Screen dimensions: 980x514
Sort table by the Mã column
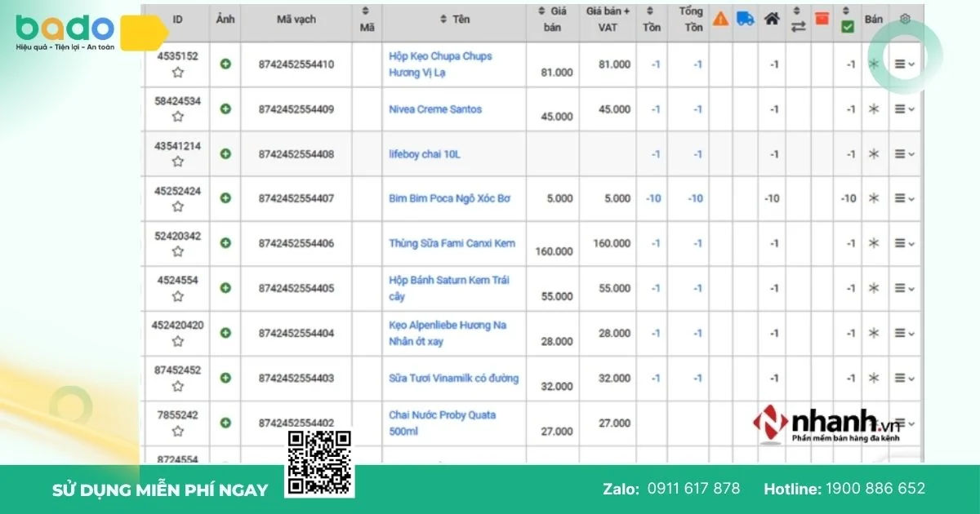367,20
